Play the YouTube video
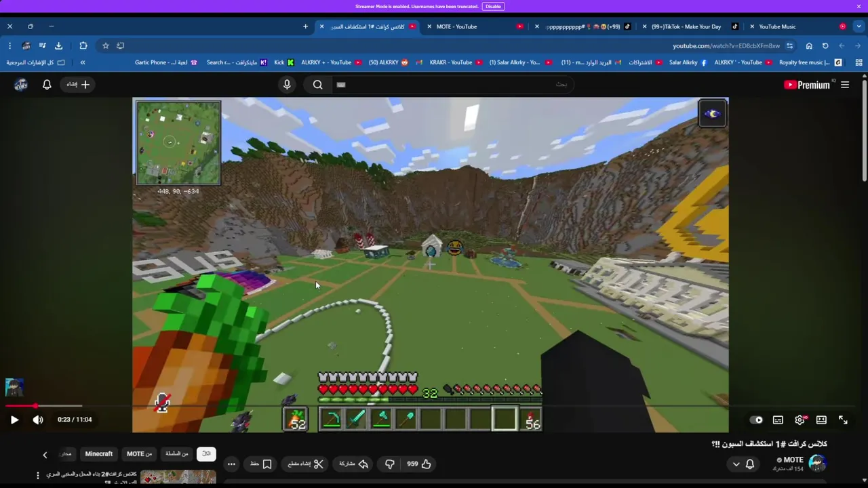This screenshot has height=488, width=868. pyautogui.click(x=14, y=420)
